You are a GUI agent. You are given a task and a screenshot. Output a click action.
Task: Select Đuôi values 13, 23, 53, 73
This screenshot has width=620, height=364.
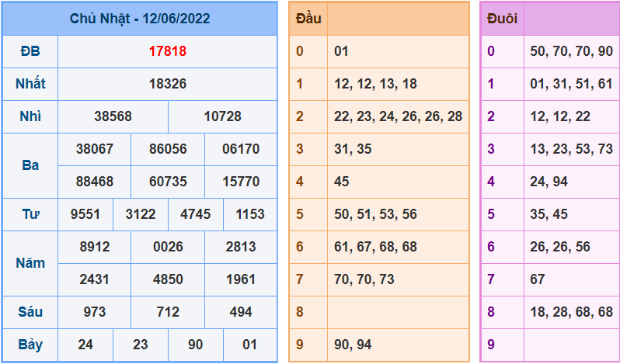point(571,149)
